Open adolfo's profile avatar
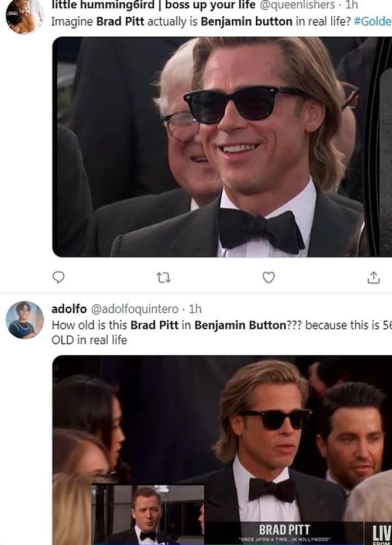This screenshot has width=392, height=545. click(25, 320)
